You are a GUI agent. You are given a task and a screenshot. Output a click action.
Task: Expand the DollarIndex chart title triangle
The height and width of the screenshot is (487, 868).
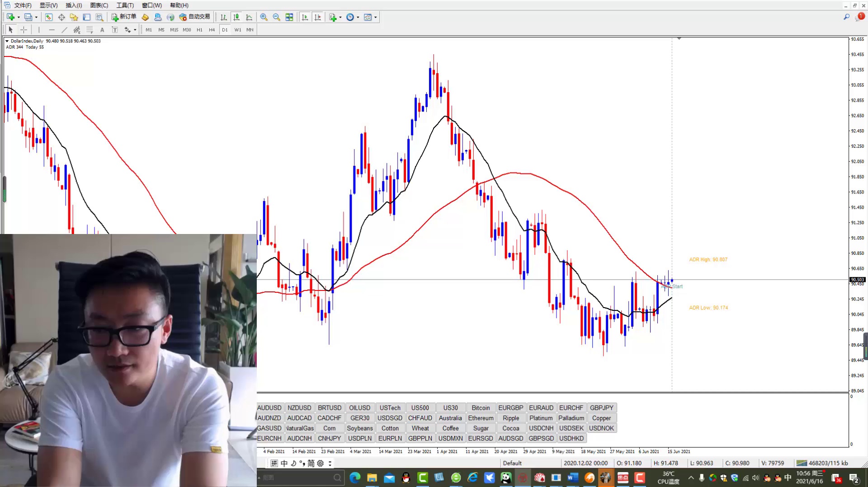(7, 41)
